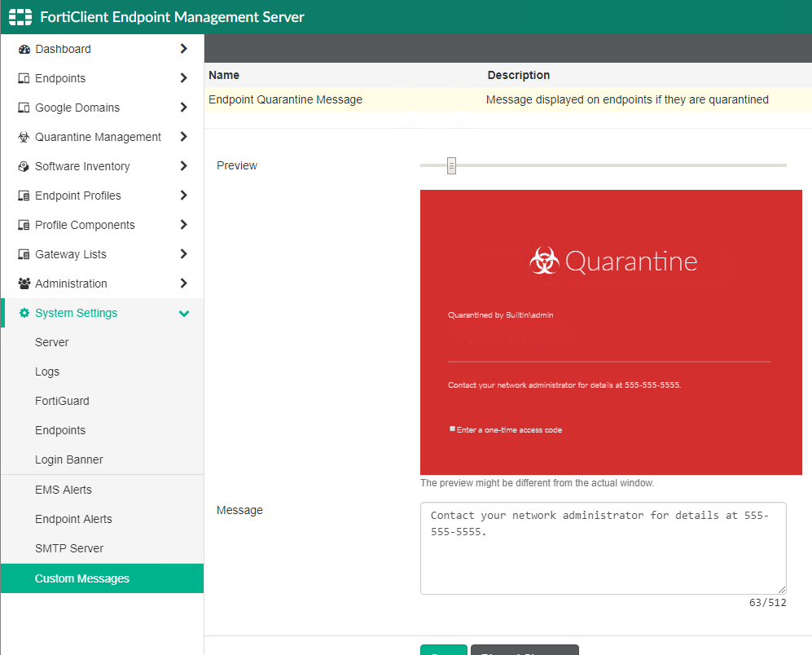Open the Logs submenu item
812x655 pixels.
[102, 372]
